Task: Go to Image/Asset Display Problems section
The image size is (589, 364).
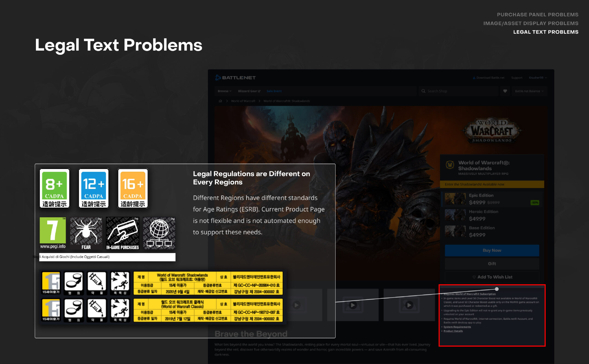Action: (531, 23)
